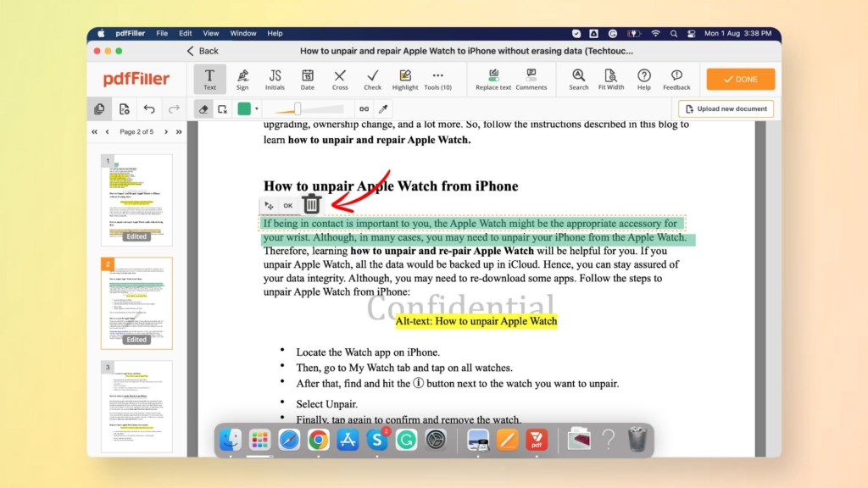This screenshot has width=868, height=488.
Task: Go Back to the previous screen
Action: tap(203, 51)
